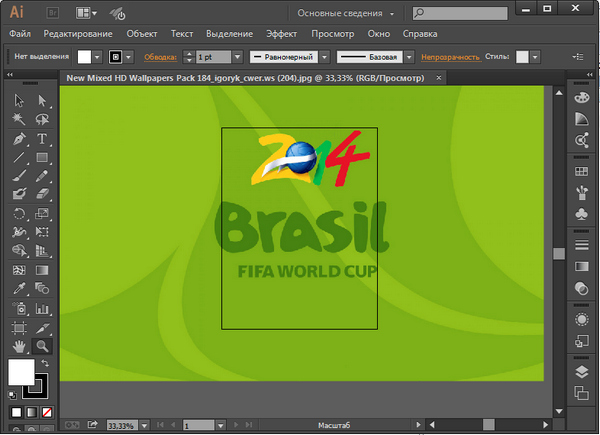The width and height of the screenshot is (600, 435).
Task: Click the Непрозрачность link
Action: (449, 57)
